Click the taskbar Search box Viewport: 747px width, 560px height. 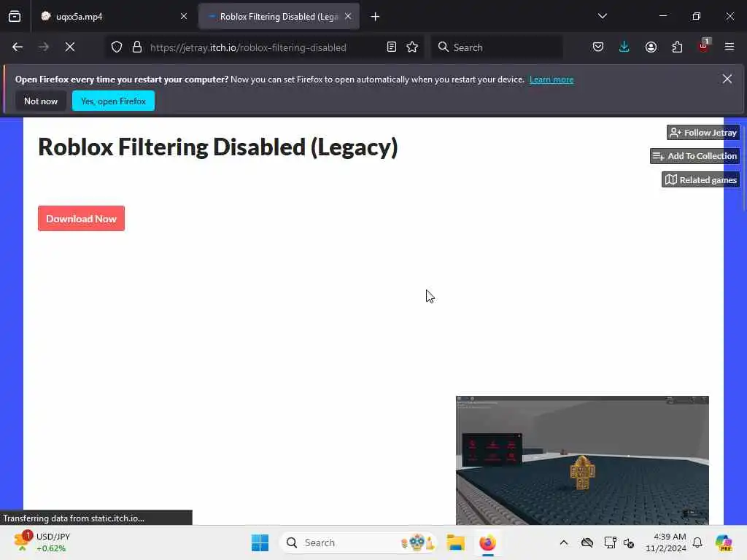[358, 542]
